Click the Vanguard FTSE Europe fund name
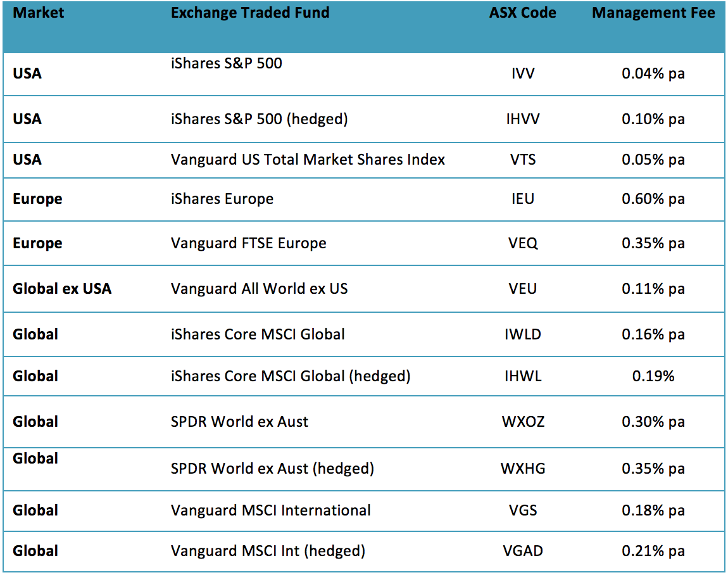Image resolution: width=728 pixels, height=575 pixels. (249, 243)
